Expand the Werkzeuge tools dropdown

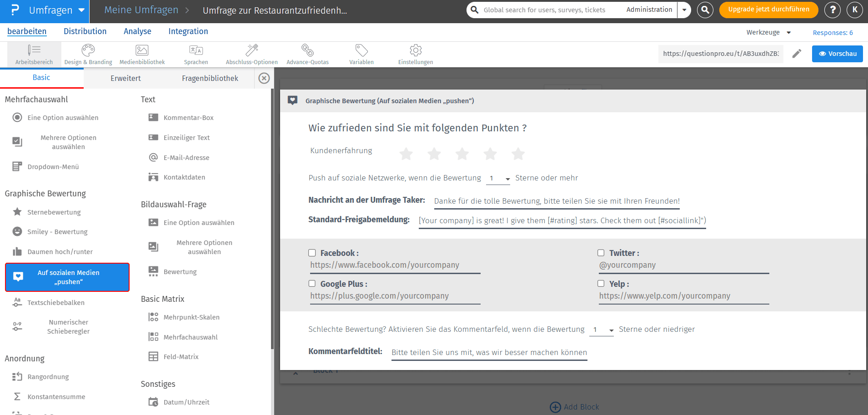pyautogui.click(x=768, y=32)
